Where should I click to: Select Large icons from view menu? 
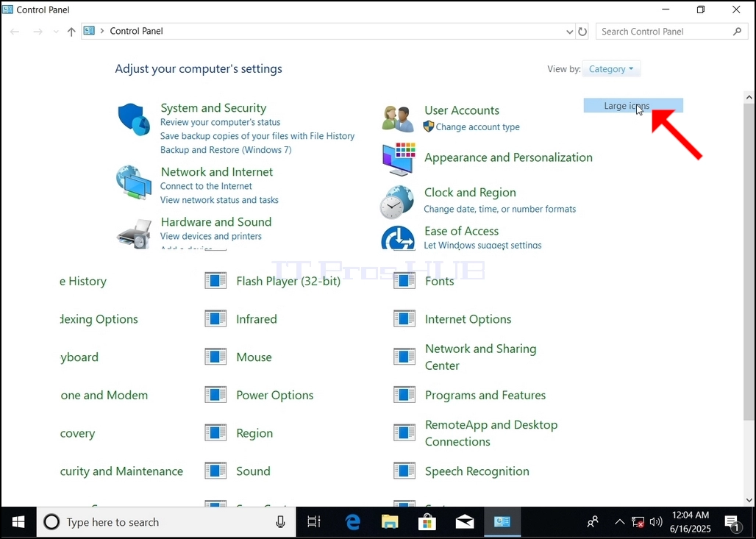click(x=633, y=106)
